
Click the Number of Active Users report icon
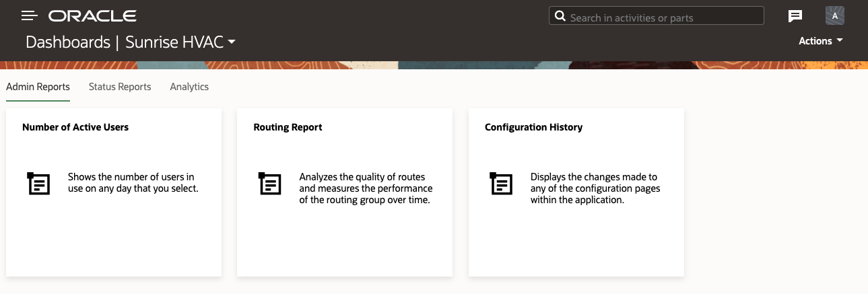pyautogui.click(x=39, y=184)
